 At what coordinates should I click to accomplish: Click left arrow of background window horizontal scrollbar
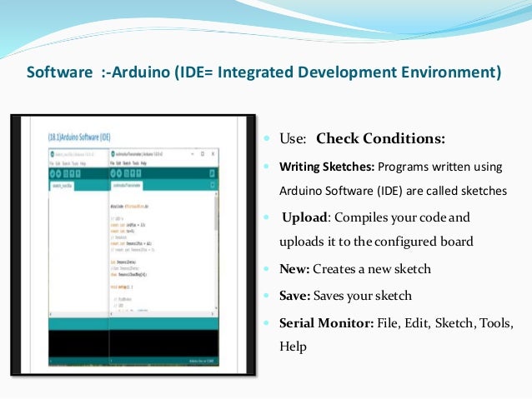coord(51,313)
